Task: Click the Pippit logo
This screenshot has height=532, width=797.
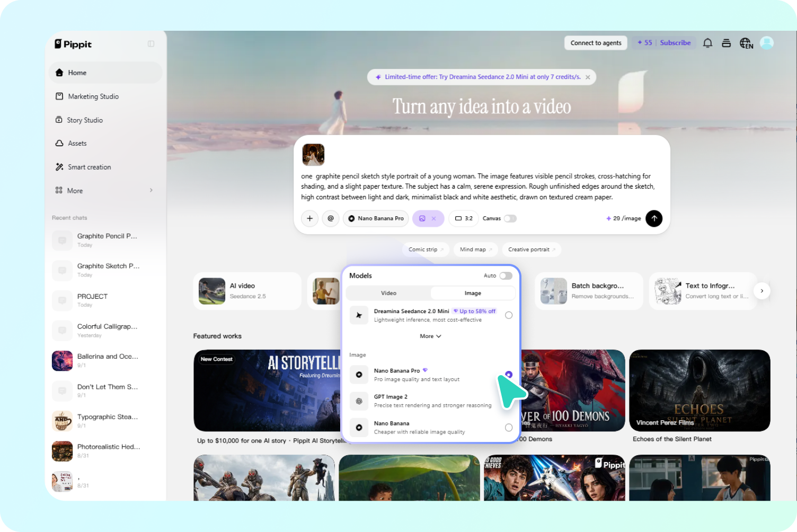Action: (73, 44)
